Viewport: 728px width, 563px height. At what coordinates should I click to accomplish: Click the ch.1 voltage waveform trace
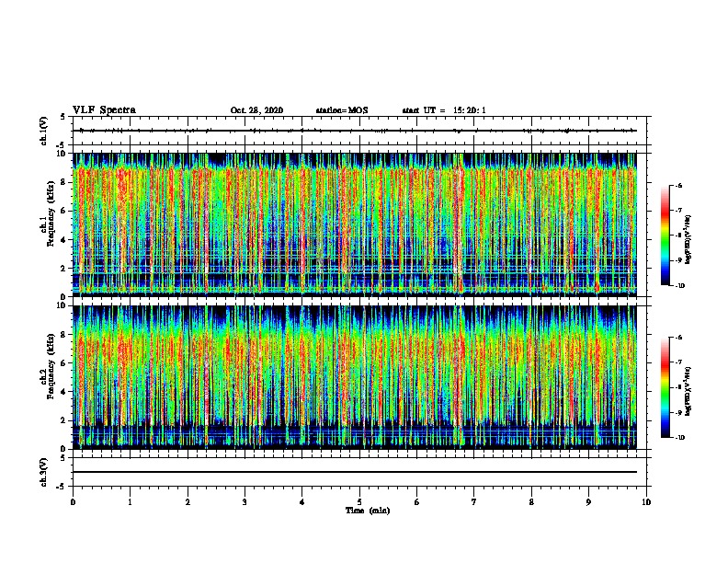(x=354, y=131)
